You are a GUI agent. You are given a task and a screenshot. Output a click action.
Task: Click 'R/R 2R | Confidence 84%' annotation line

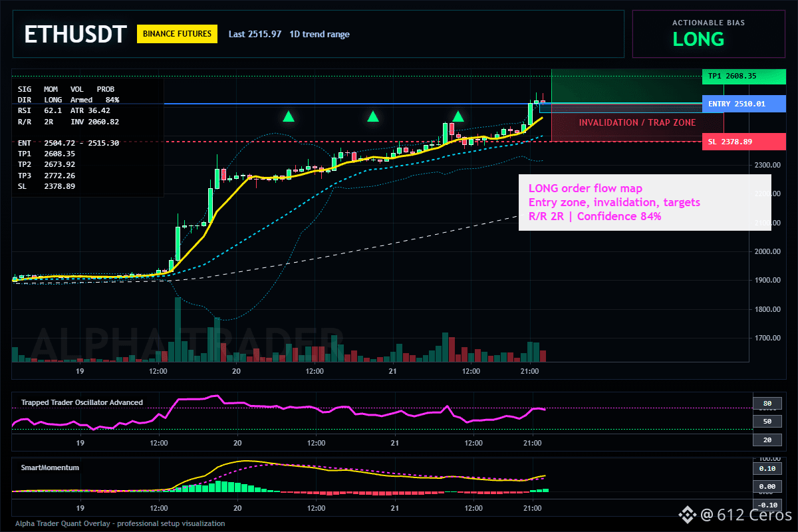(595, 216)
